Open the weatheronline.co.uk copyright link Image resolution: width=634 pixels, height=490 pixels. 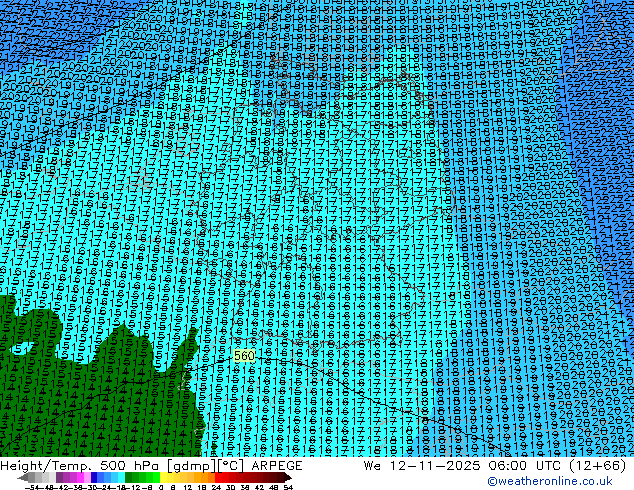click(550, 481)
